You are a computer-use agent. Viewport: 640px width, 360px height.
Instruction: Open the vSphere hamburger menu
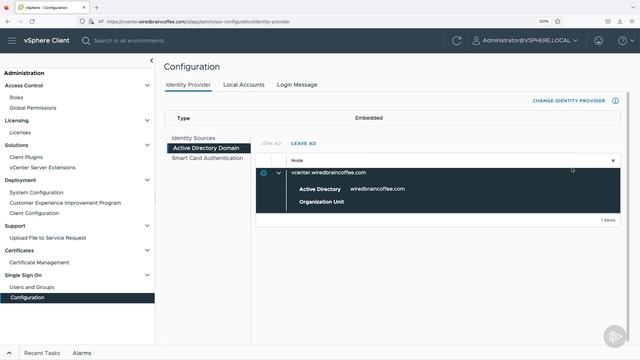click(x=12, y=40)
